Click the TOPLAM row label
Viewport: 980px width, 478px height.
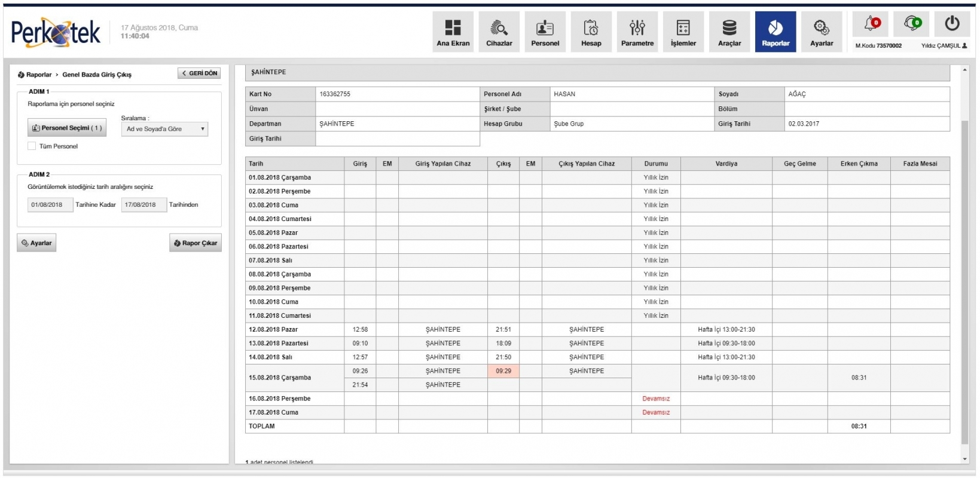coord(262,426)
